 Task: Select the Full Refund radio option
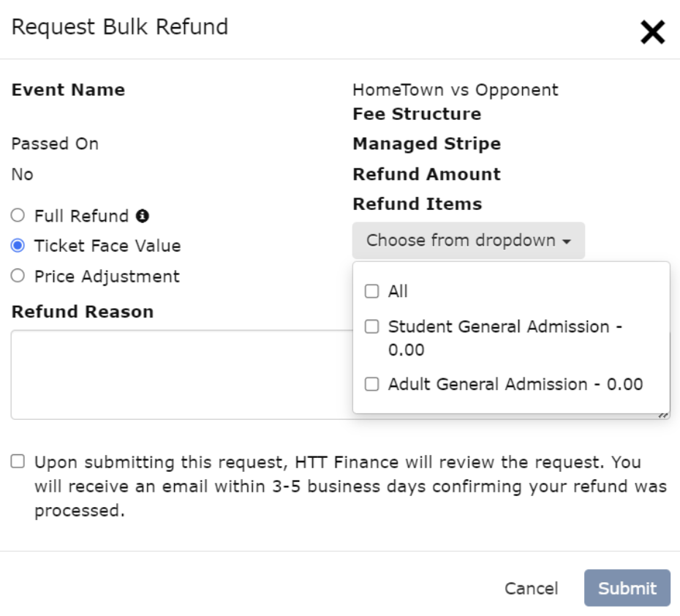pos(18,216)
